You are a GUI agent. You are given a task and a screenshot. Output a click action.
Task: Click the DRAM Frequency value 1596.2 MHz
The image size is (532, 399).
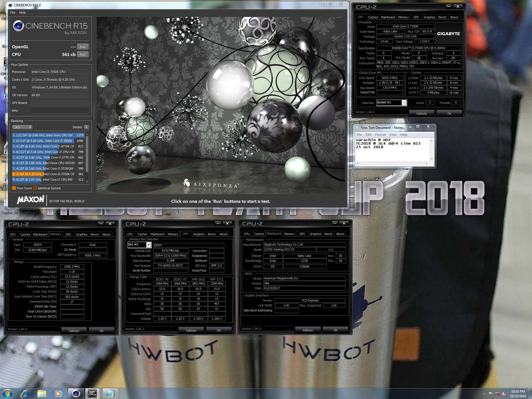coord(72,267)
